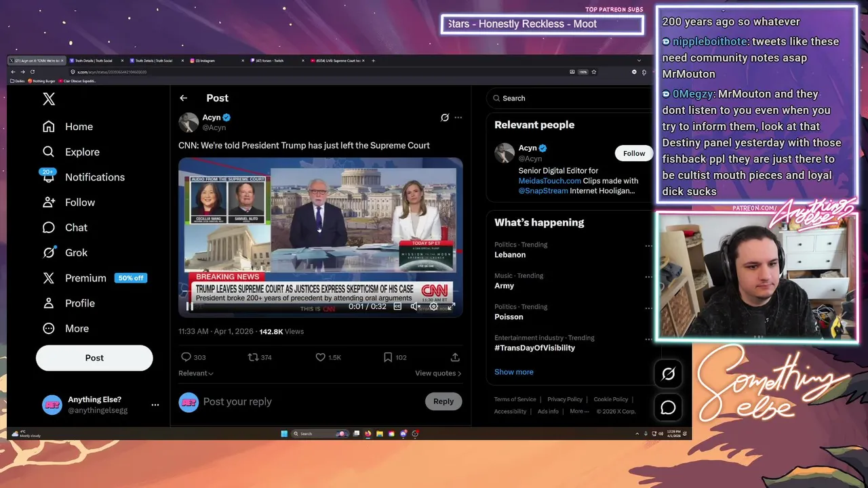868x488 pixels.
Task: Switch to forsen Twitch browser tab
Action: [276, 60]
